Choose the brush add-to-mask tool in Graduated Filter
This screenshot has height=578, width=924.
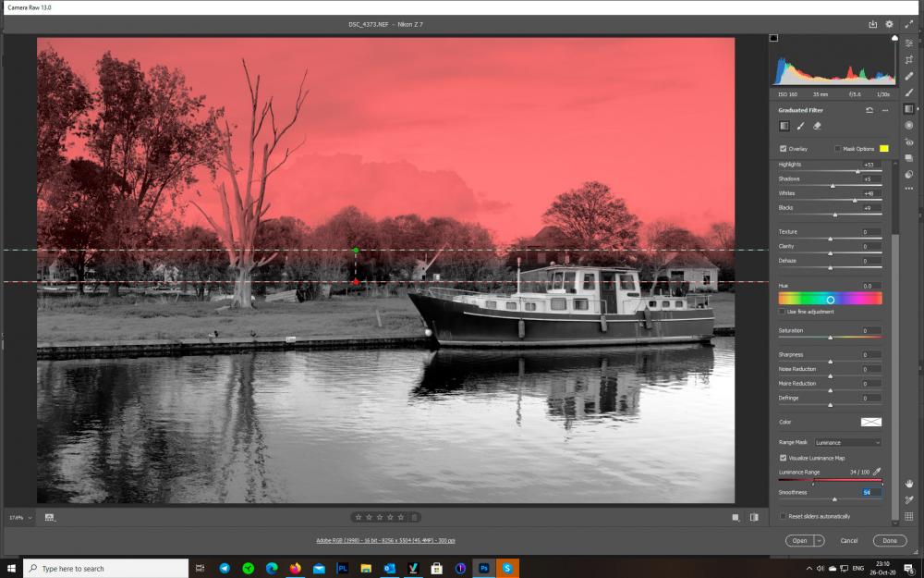click(800, 126)
